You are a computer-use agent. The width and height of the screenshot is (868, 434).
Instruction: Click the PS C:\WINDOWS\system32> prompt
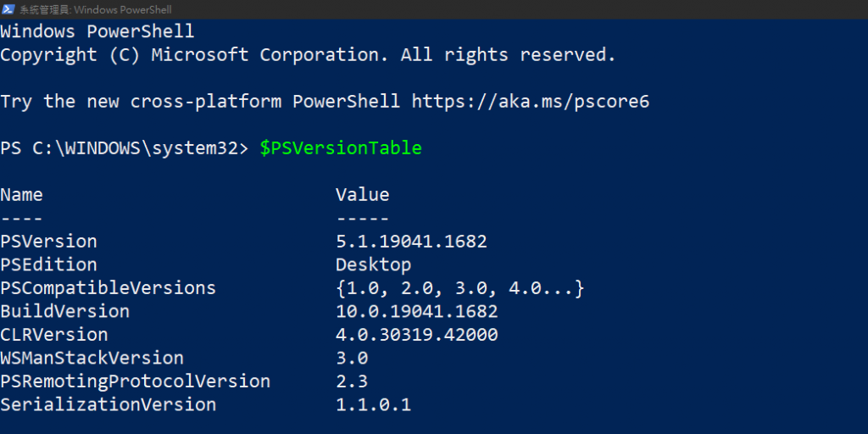pyautogui.click(x=125, y=148)
